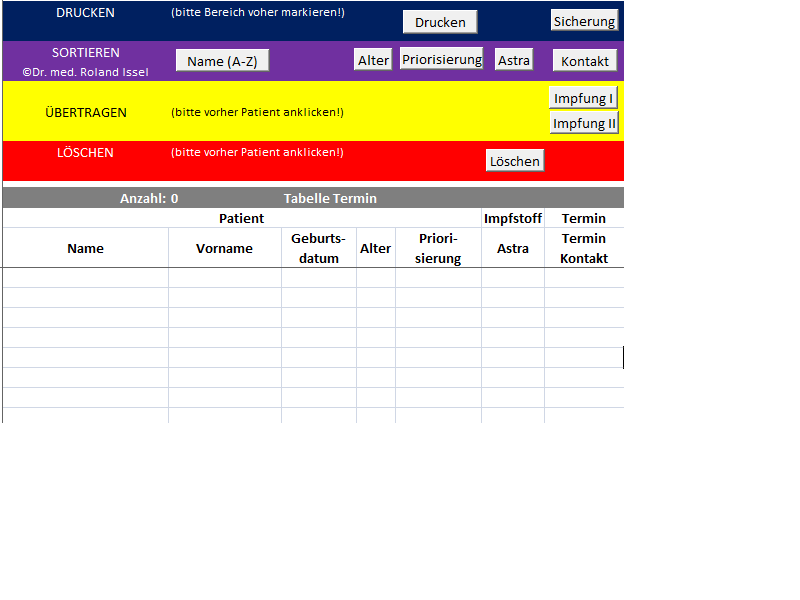
Task: Click the Termin Kontakt column header
Action: [x=584, y=248]
